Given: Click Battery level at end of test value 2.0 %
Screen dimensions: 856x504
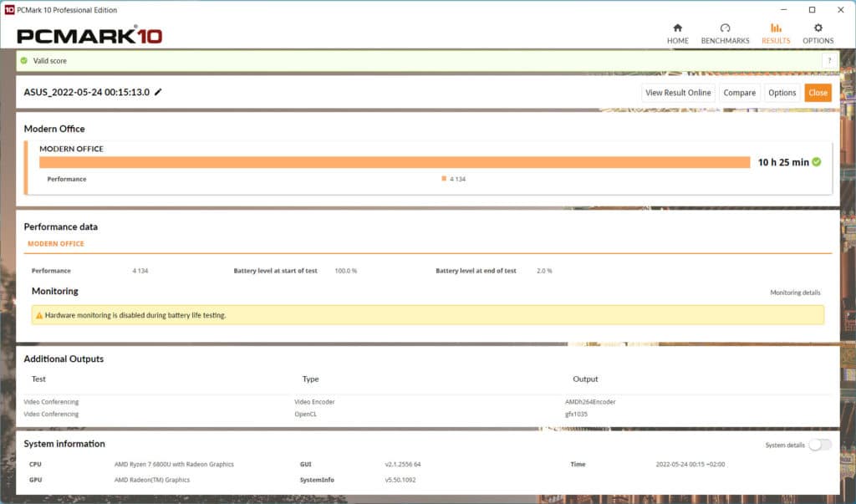Looking at the screenshot, I should [x=544, y=271].
